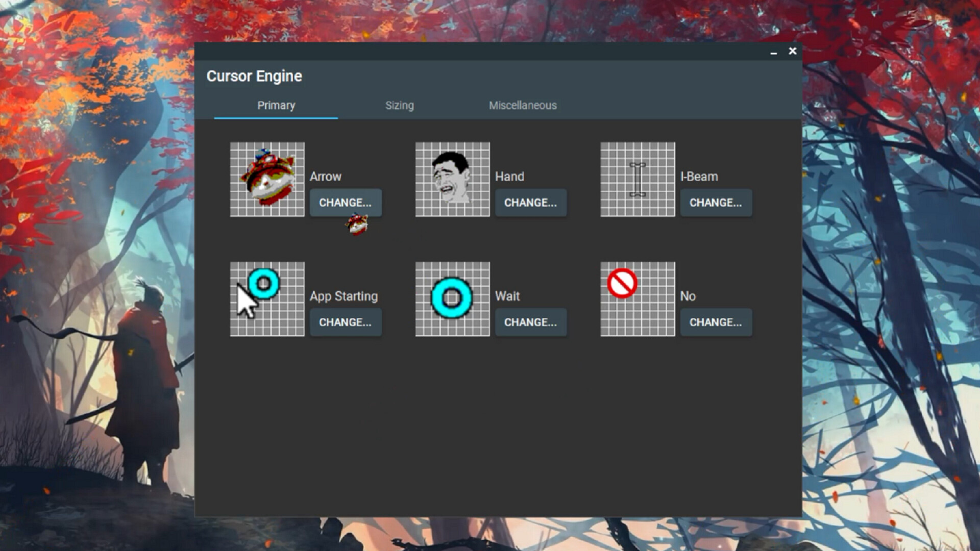Image resolution: width=980 pixels, height=551 pixels.
Task: Switch to the Sizing tab
Action: (400, 106)
